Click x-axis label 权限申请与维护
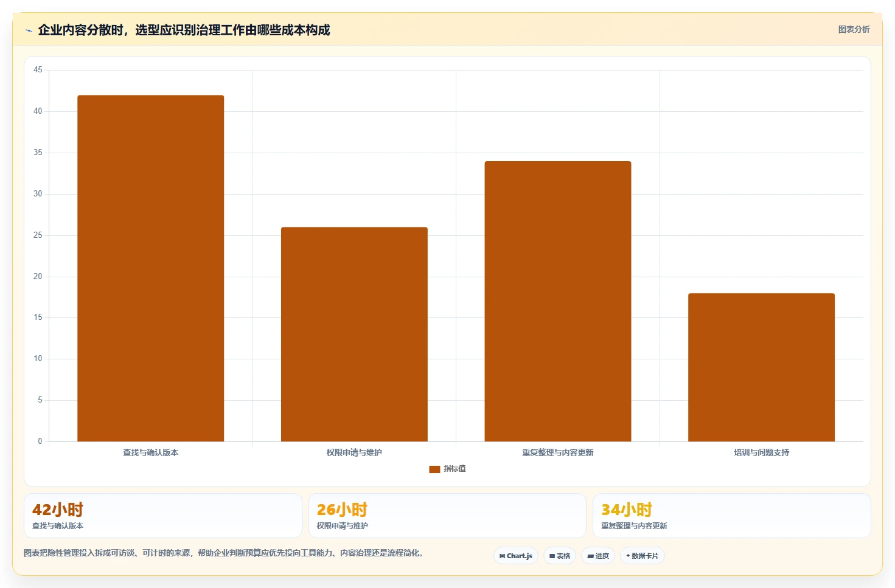The image size is (895, 588). (x=354, y=452)
